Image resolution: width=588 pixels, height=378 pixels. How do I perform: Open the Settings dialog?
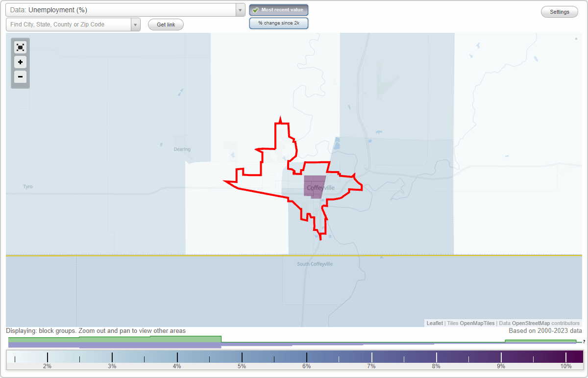point(559,11)
